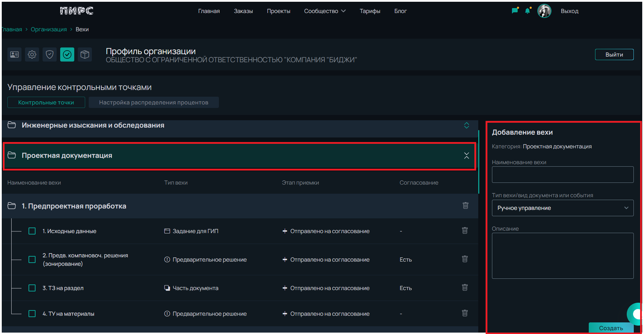
Task: Click the 'Выйти' button in organization profile
Action: pyautogui.click(x=614, y=54)
